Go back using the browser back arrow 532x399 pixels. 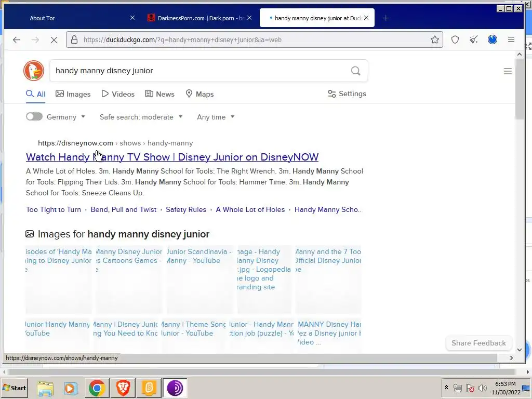coord(17,39)
